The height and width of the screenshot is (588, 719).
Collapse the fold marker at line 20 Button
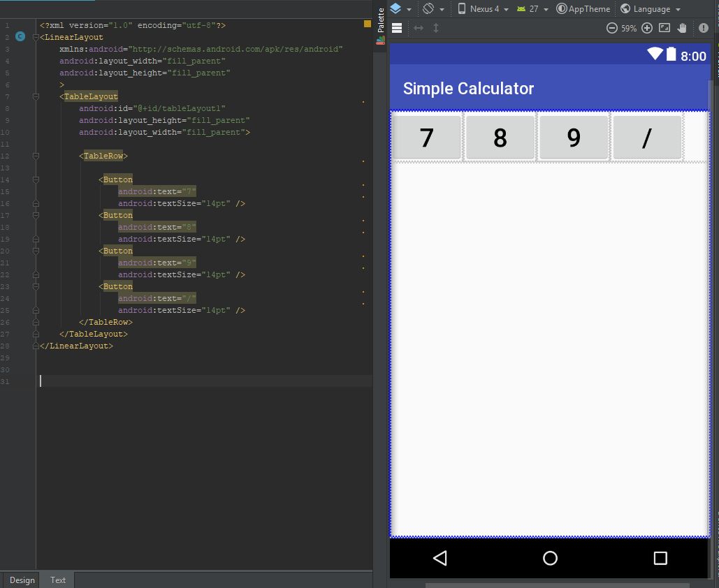(36, 251)
